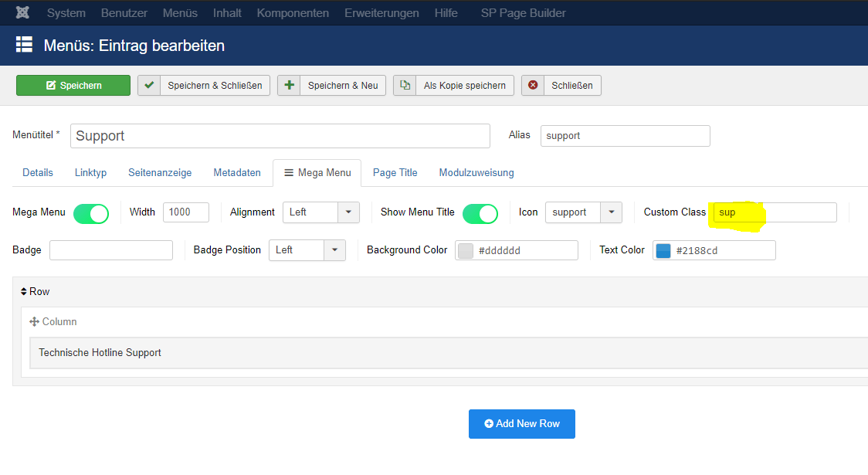Viewport: 868px width, 475px height.
Task: Click the Add New Row button
Action: tap(521, 423)
